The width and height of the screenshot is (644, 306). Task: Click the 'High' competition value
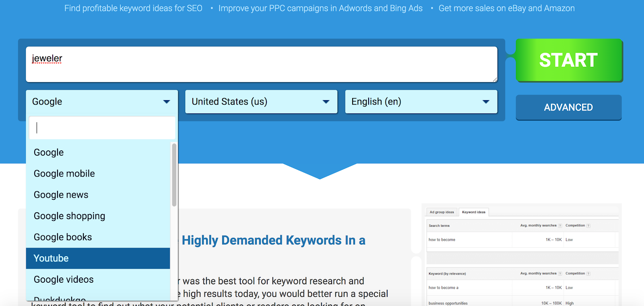pyautogui.click(x=570, y=303)
